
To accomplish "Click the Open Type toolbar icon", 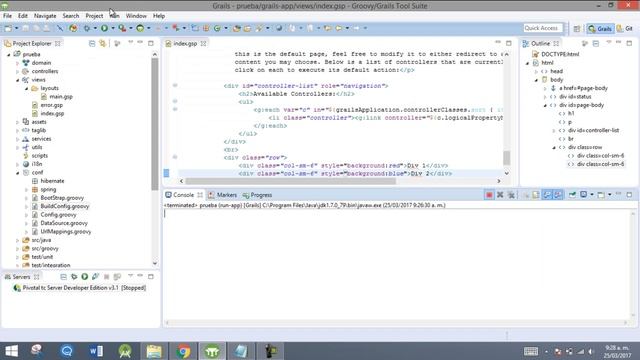I will pos(237,28).
